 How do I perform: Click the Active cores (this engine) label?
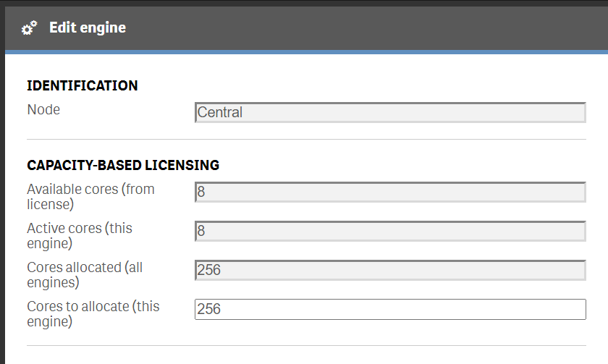tap(80, 235)
